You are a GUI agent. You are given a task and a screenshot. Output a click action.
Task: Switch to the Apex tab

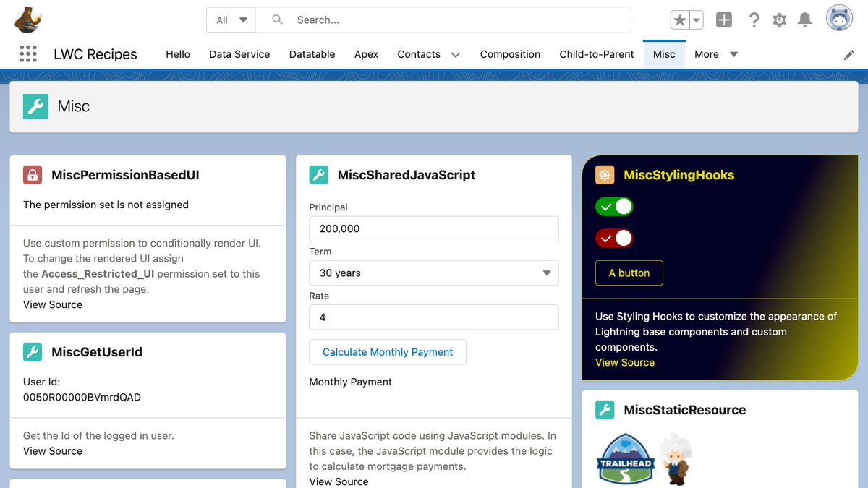click(x=367, y=54)
